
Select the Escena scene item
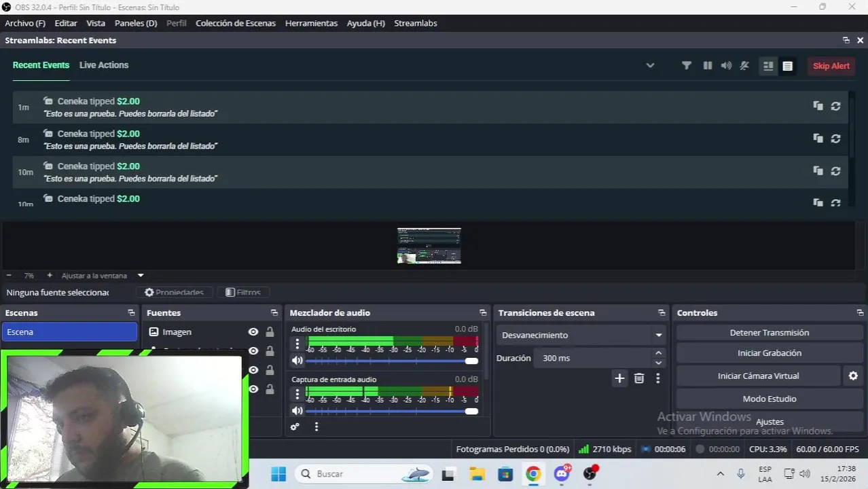(69, 332)
